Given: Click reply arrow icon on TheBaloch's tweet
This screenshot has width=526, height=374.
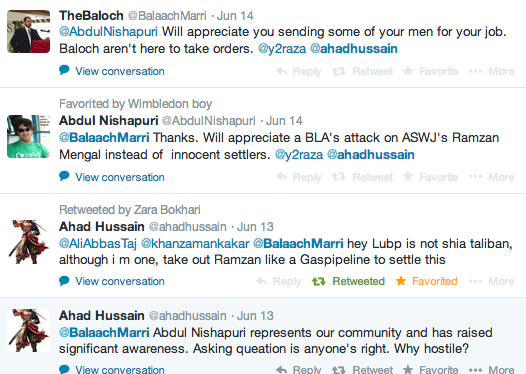Looking at the screenshot, I should click(281, 71).
